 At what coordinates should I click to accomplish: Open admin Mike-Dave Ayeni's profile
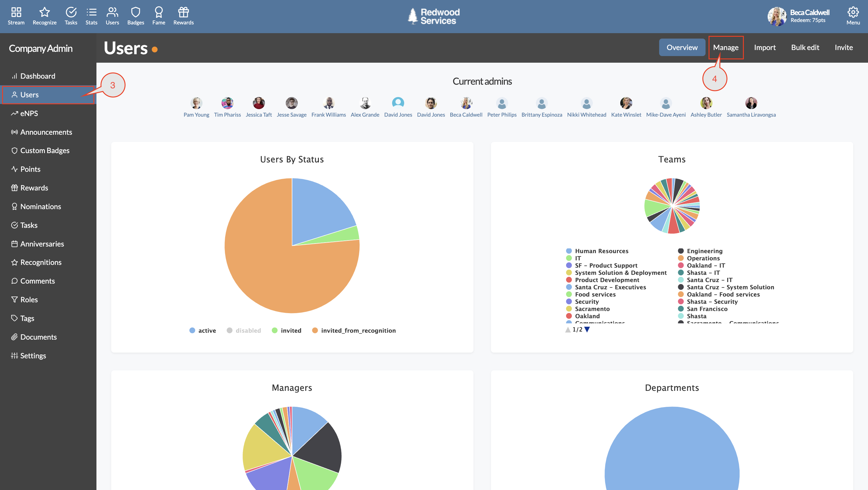tap(666, 107)
